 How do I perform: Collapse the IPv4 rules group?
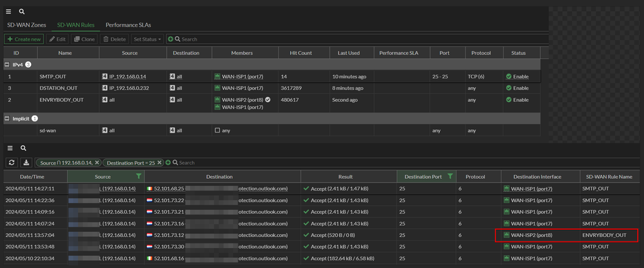(7, 65)
